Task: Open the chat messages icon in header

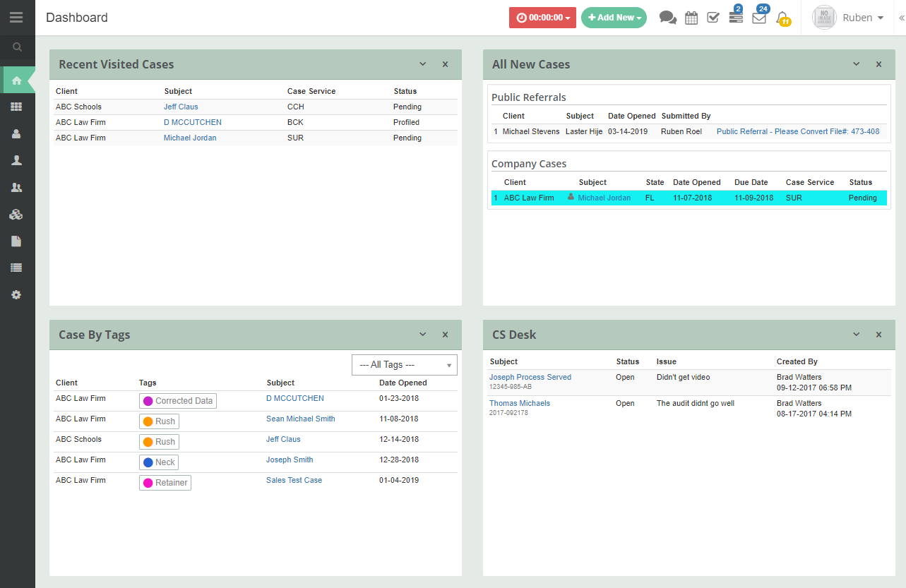Action: 667,18
